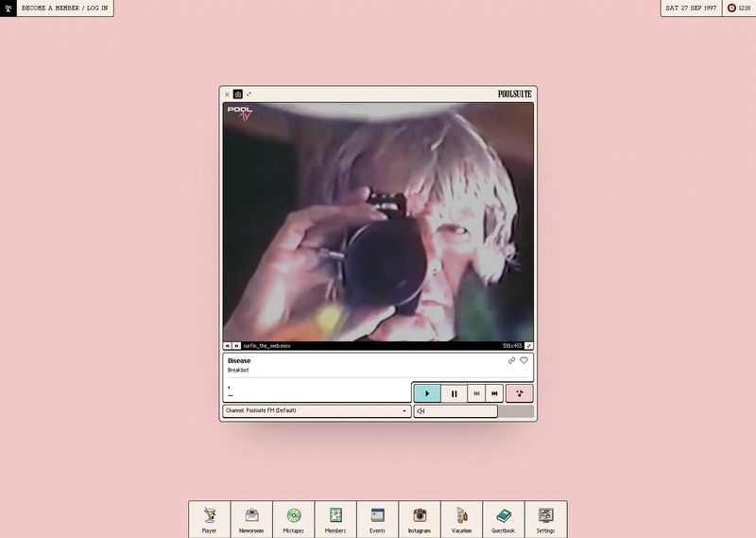Open the Instagram dock icon
The image size is (756, 538).
coord(420,519)
